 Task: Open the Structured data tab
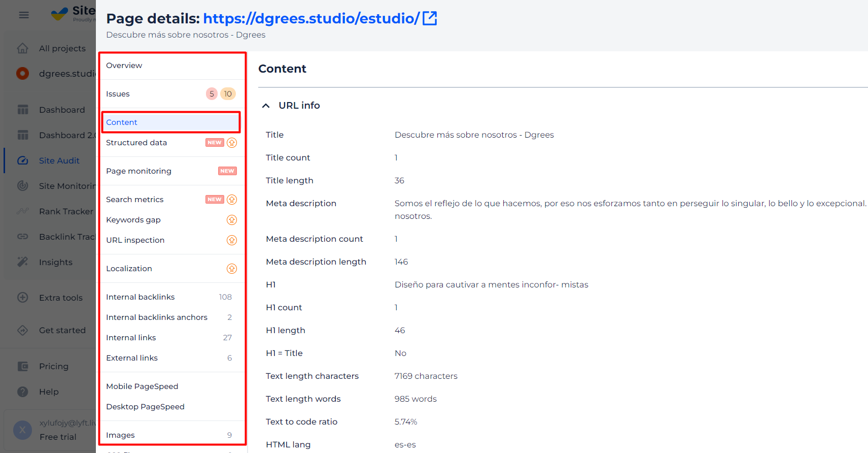click(x=171, y=143)
